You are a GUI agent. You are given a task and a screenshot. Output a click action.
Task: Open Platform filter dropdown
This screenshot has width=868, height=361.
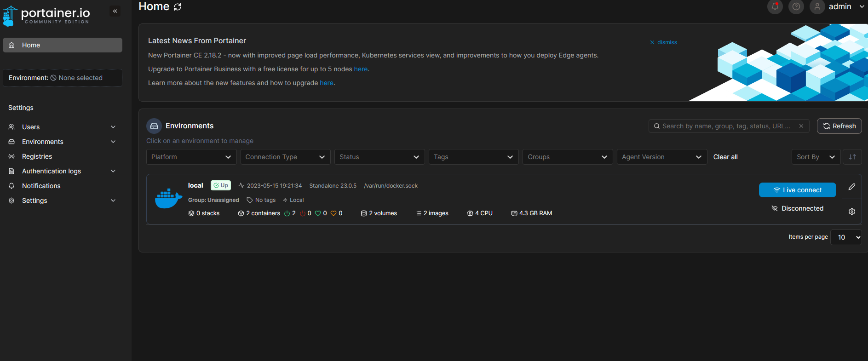(x=191, y=157)
